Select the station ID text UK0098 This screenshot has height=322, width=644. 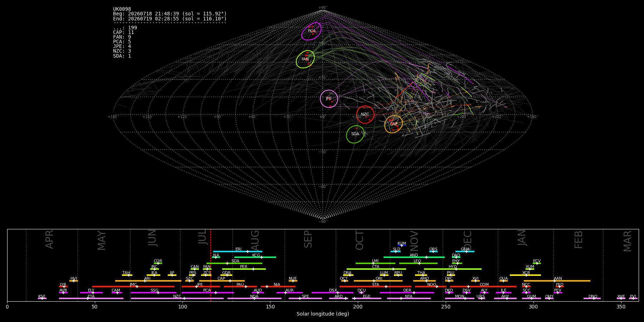pos(122,9)
